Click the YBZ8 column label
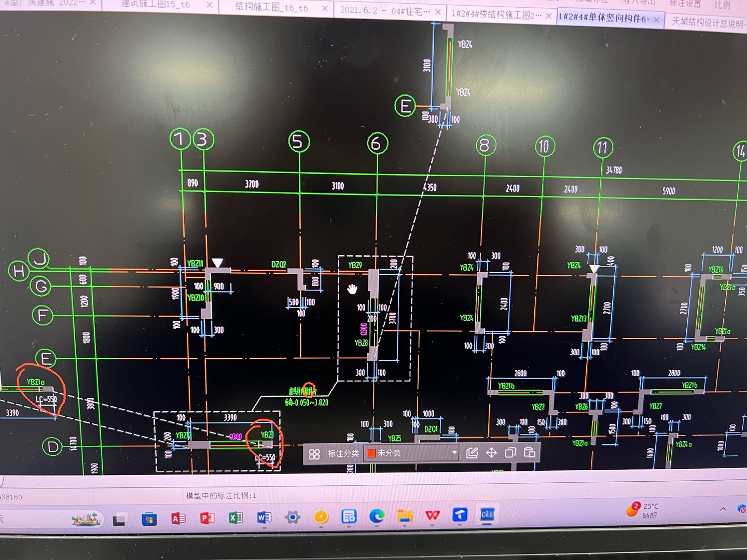The height and width of the screenshot is (560, 747). (361, 343)
